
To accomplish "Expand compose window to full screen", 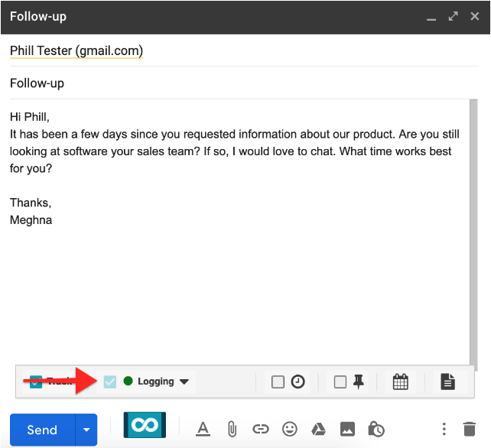I will (x=453, y=16).
